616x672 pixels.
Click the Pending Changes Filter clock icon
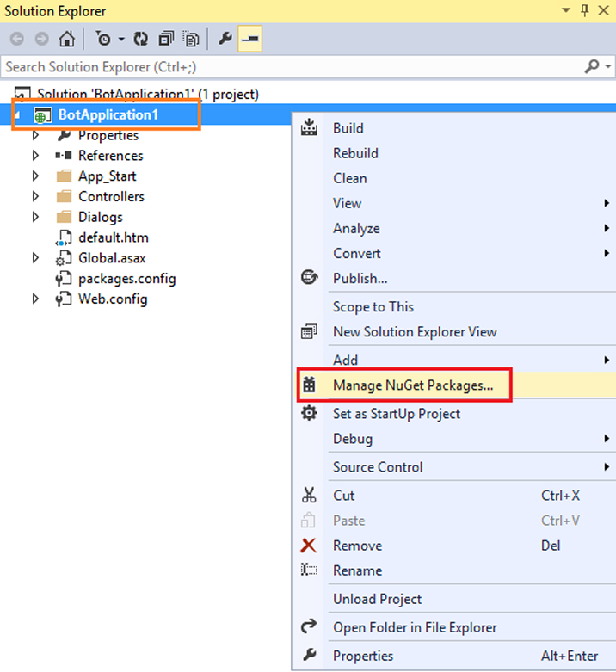[x=102, y=39]
